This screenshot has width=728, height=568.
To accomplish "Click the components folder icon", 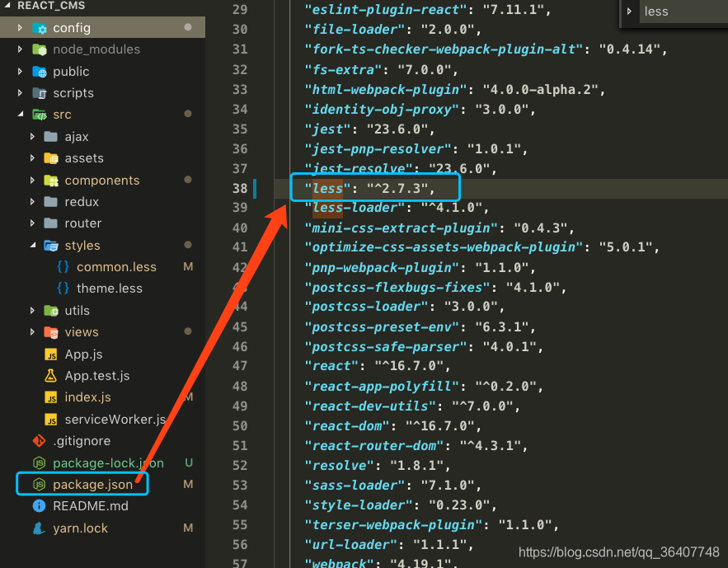I will 50,180.
